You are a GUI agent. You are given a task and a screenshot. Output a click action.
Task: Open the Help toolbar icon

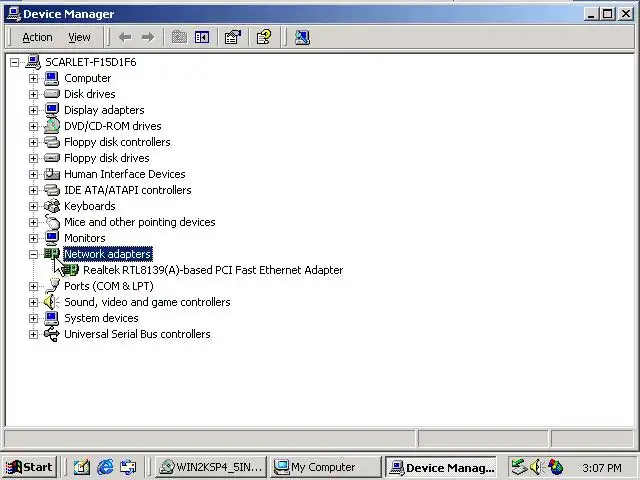pos(264,37)
